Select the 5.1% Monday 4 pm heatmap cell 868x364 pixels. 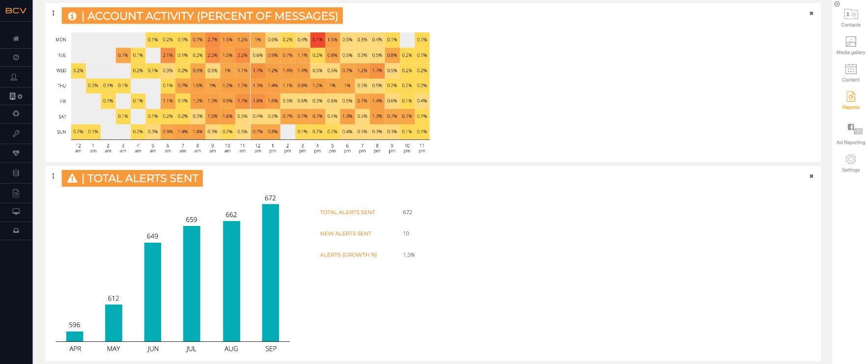[x=317, y=40]
